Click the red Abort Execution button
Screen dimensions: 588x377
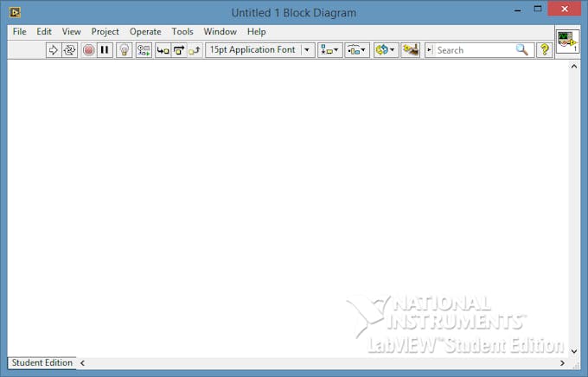(88, 50)
